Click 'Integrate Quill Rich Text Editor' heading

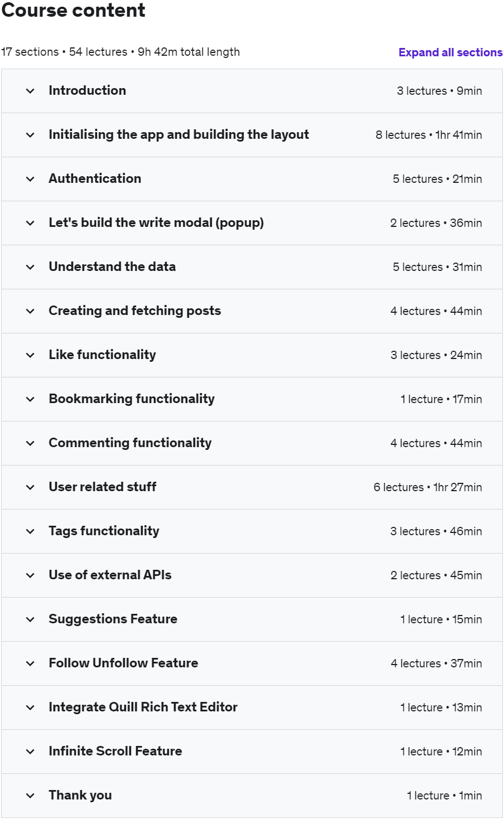pyautogui.click(x=143, y=707)
